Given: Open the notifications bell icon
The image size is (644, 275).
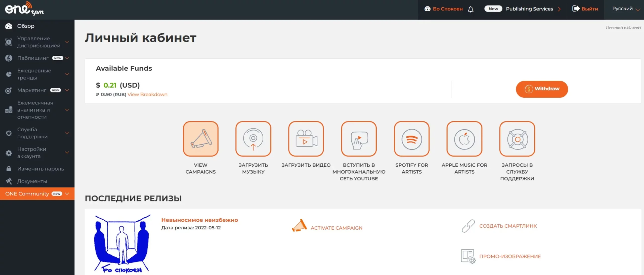Looking at the screenshot, I should (x=470, y=9).
